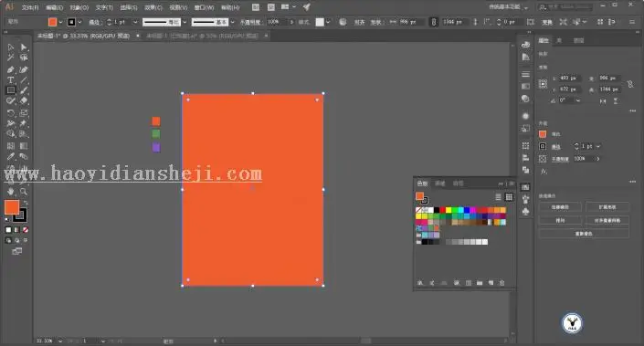The height and width of the screenshot is (346, 644).
Task: Select the Pen tool
Action: [11, 69]
